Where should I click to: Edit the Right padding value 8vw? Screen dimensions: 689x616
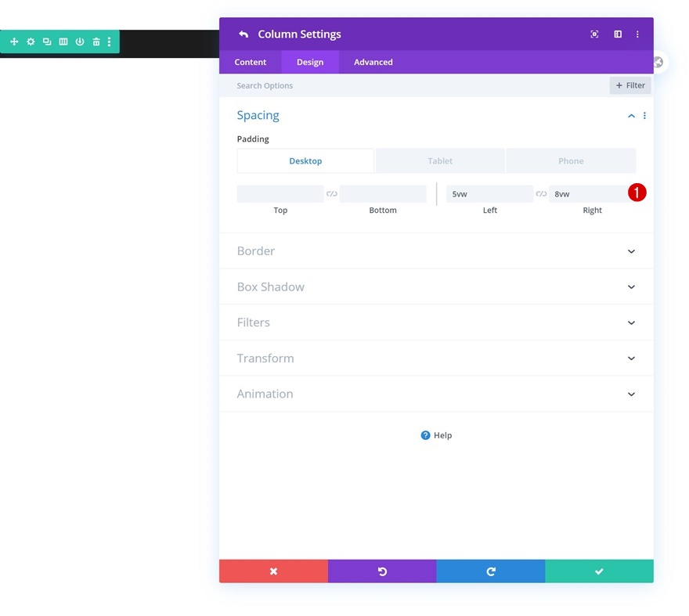click(x=591, y=194)
